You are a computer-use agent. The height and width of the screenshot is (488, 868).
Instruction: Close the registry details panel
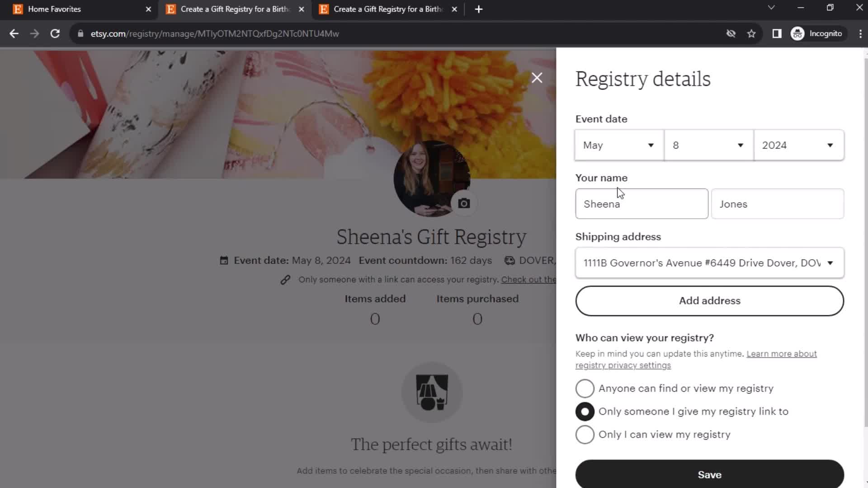click(x=537, y=77)
